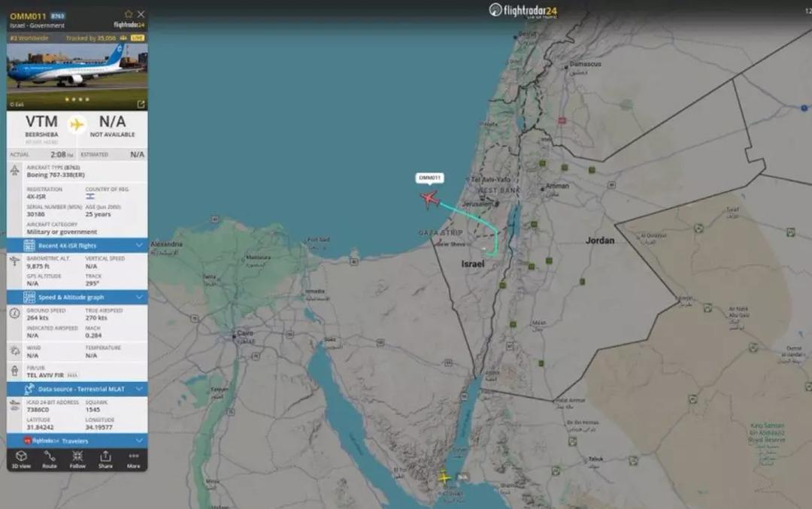The image size is (812, 509).
Task: Click the Boeing 767 aircraft photo
Action: point(77,76)
